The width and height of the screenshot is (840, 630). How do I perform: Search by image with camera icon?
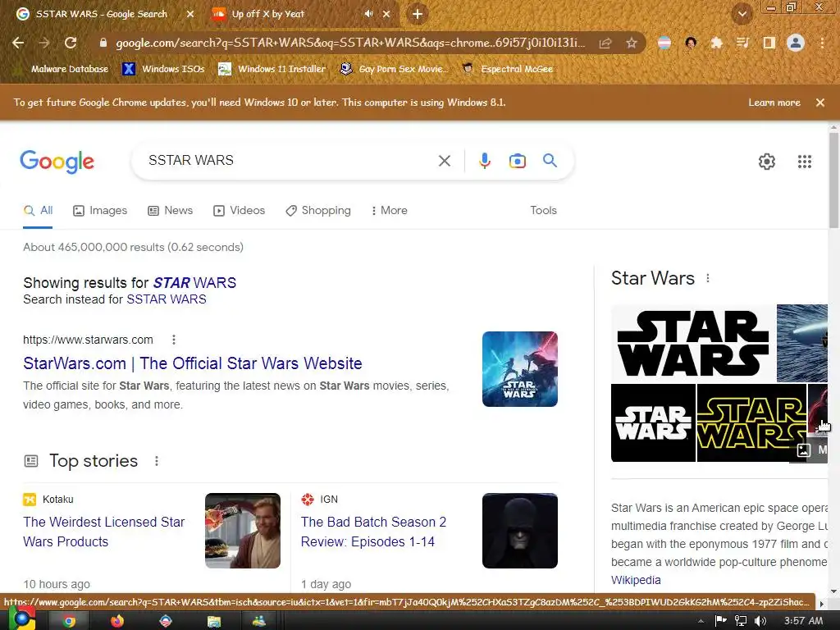click(517, 161)
